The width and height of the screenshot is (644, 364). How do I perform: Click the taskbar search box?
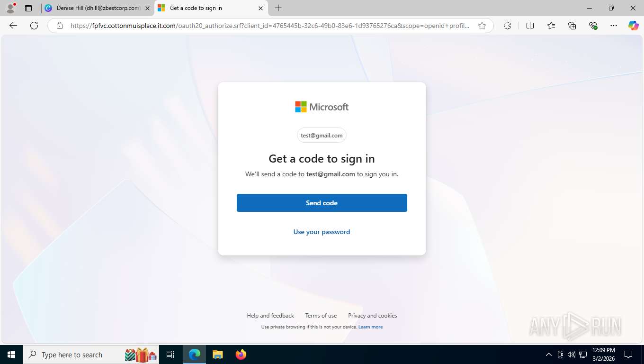91,355
